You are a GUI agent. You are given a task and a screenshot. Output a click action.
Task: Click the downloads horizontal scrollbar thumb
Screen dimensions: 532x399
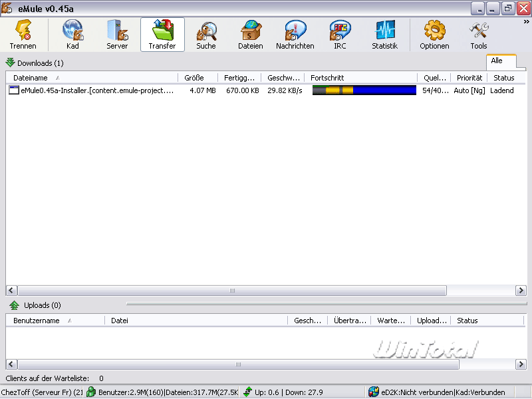click(x=232, y=291)
